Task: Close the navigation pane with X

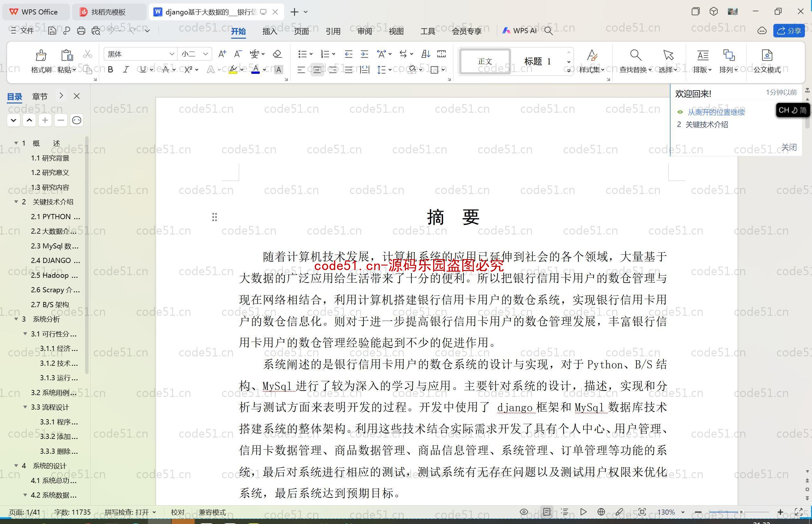Action: tap(77, 96)
